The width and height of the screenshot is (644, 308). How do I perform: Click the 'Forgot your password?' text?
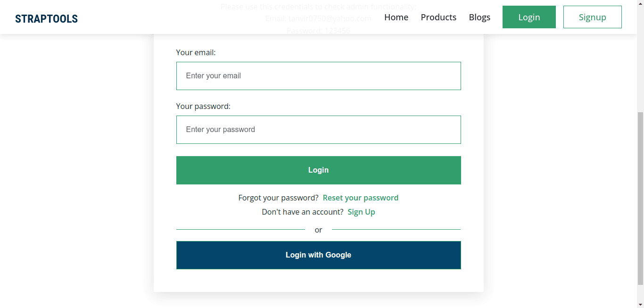(x=278, y=198)
